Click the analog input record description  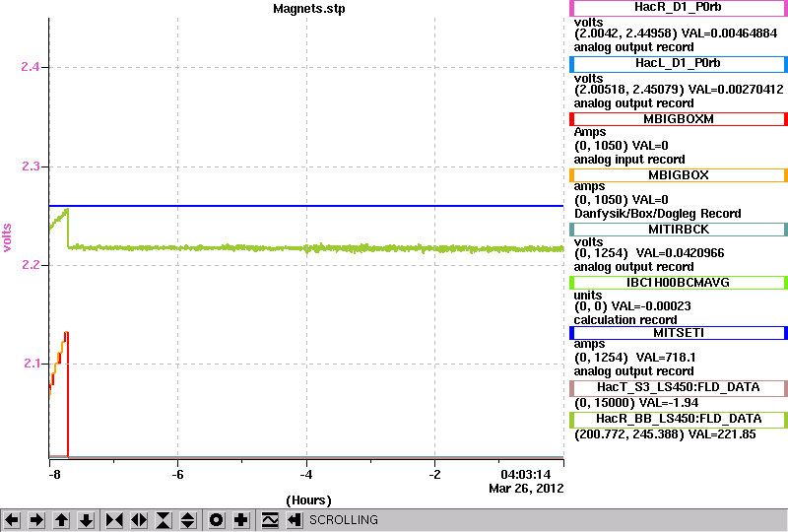629,160
